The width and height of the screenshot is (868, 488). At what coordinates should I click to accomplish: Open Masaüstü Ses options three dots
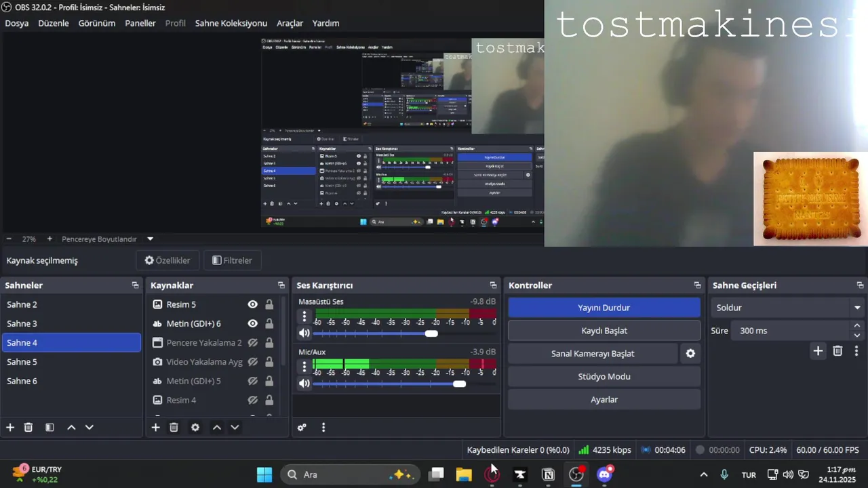[304, 317]
